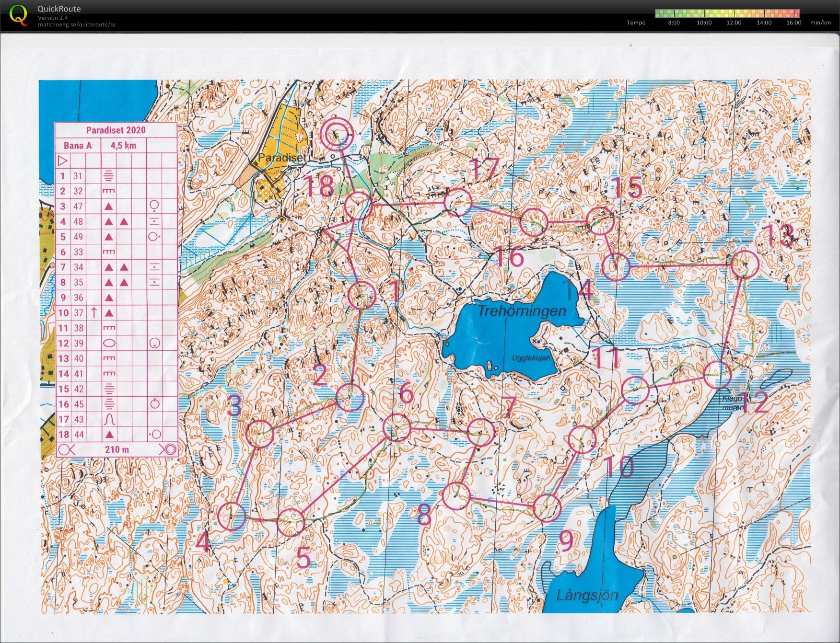Click the 4,5 km course length cell
Viewport: 840px width, 643px height.
pyautogui.click(x=123, y=145)
